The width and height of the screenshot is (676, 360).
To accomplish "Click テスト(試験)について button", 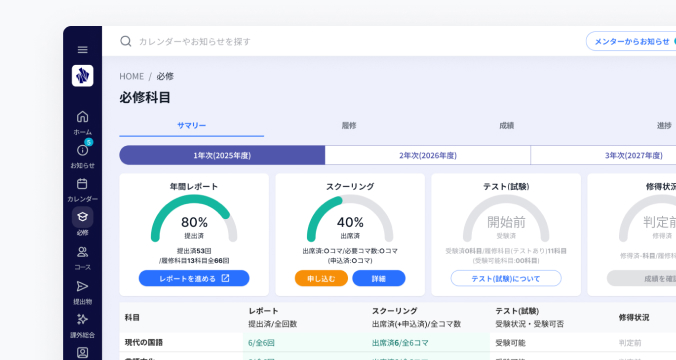I will coord(506,279).
